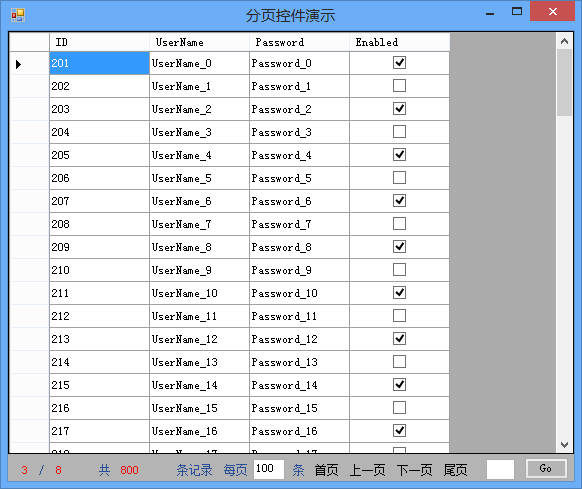Viewport: 582px width, 489px height.
Task: Uncheck Enabled for UserName_0
Action: coord(399,63)
